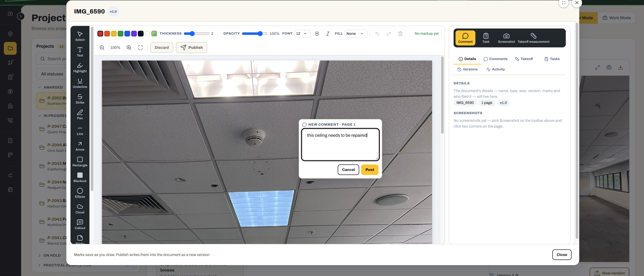View the Versions tab
Viewport: 644px width, 276px height.
[x=467, y=69]
